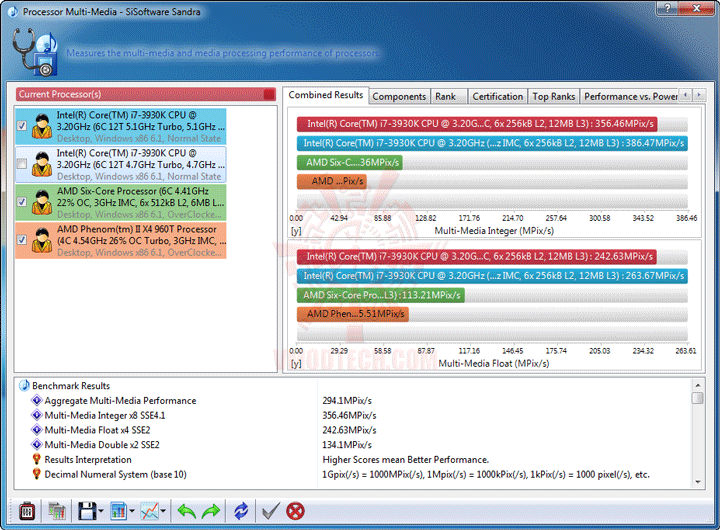Click the 294.1MPix/s aggregate value
Screen dimensions: 720x530
(x=347, y=400)
